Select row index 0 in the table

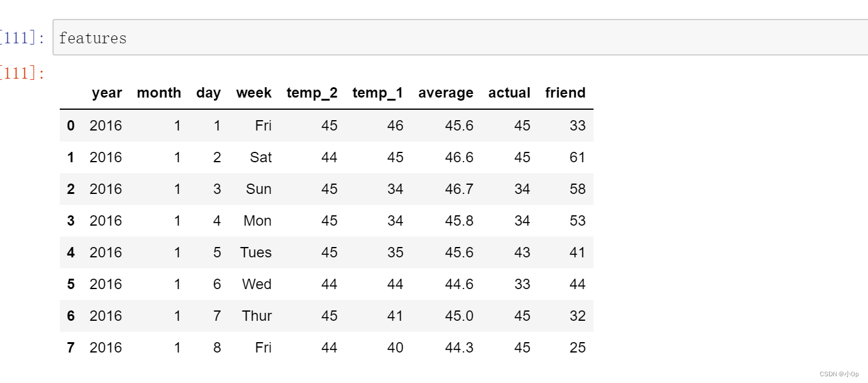tap(71, 126)
